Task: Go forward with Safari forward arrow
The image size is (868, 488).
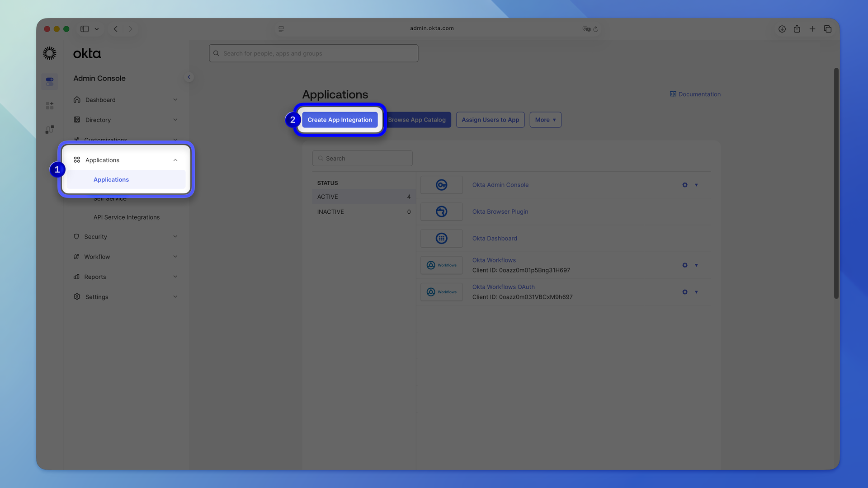Action: [x=131, y=29]
